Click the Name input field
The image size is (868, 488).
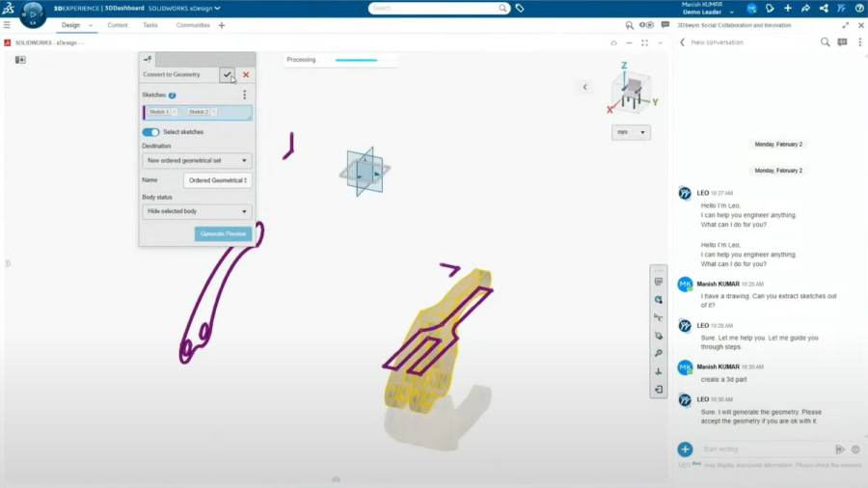coord(217,180)
